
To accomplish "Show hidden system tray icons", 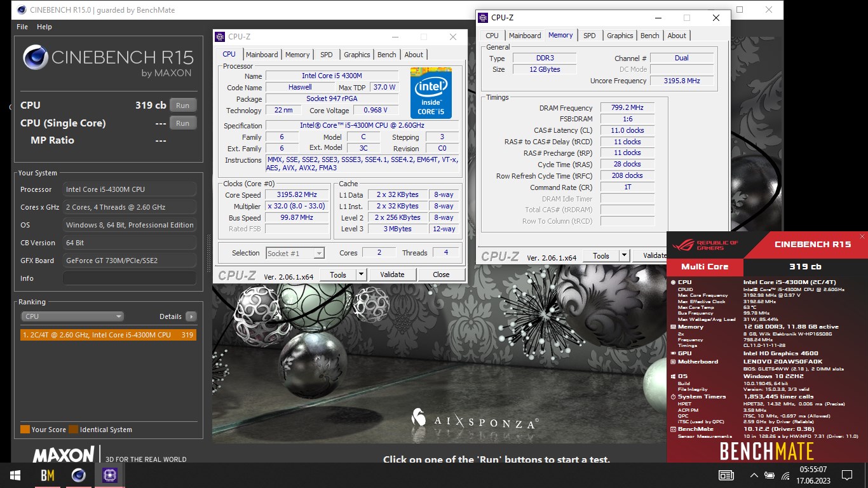I will click(x=754, y=475).
